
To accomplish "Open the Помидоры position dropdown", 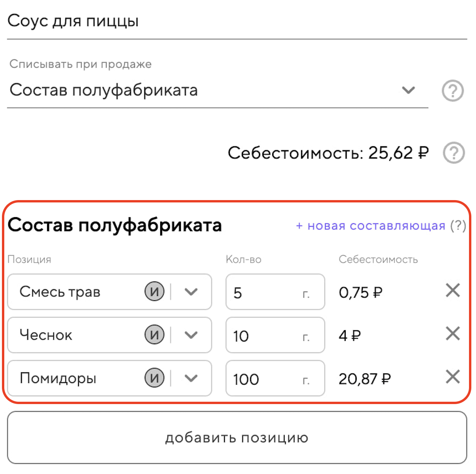I will click(191, 378).
